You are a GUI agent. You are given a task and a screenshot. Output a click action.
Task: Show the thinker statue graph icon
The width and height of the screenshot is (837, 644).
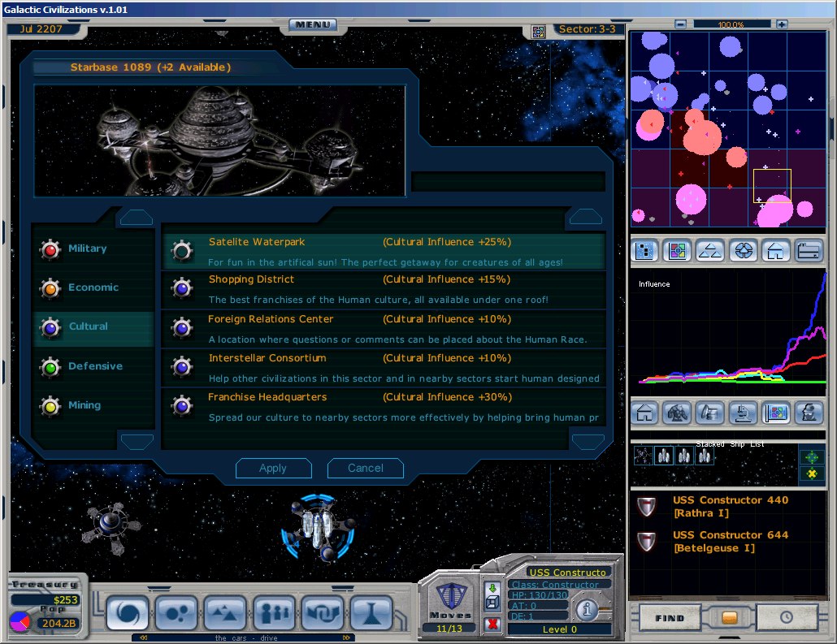[809, 413]
